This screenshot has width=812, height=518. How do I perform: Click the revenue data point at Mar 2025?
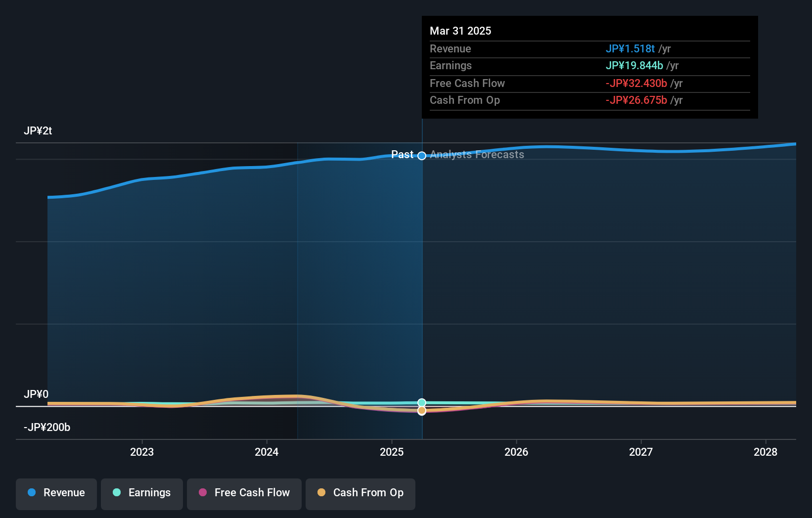coord(422,156)
